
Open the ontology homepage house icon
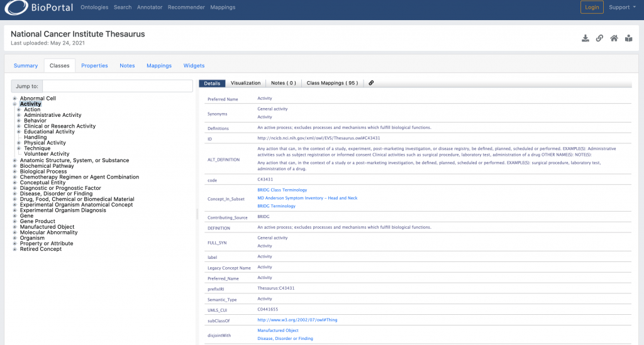coord(614,38)
